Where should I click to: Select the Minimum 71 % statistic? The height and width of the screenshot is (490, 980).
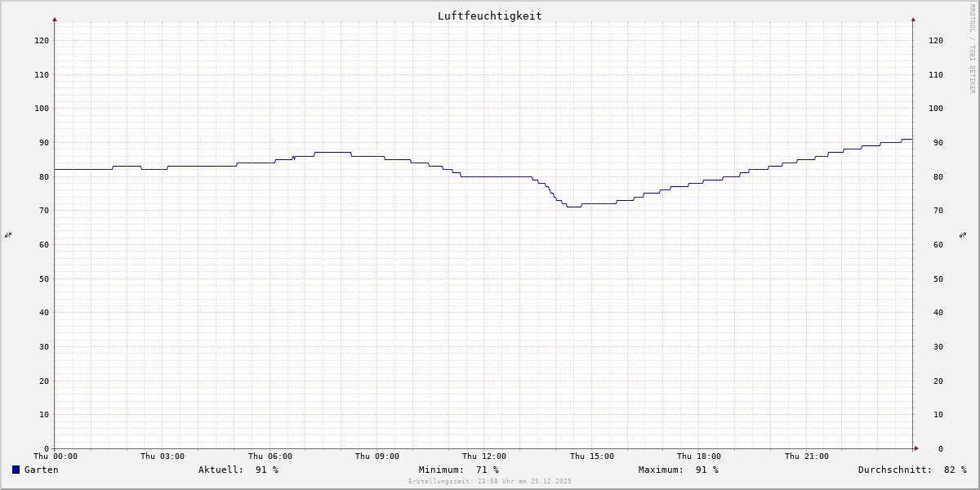pyautogui.click(x=458, y=470)
